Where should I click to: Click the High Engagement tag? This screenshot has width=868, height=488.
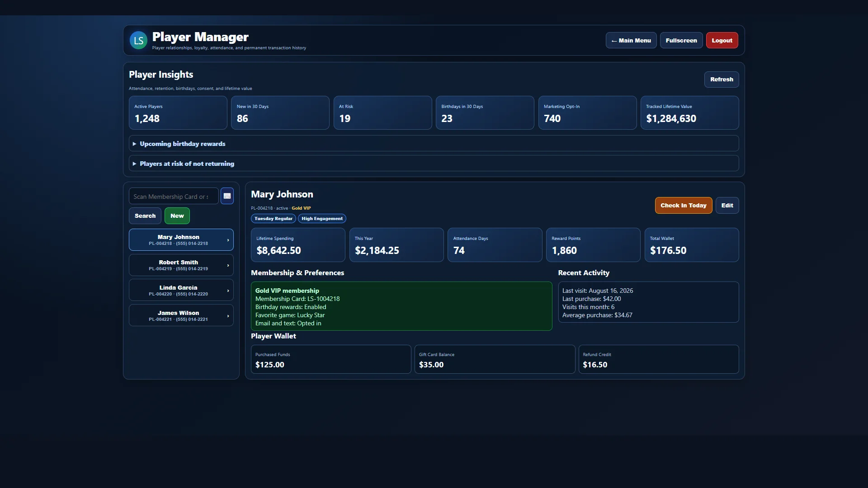322,219
